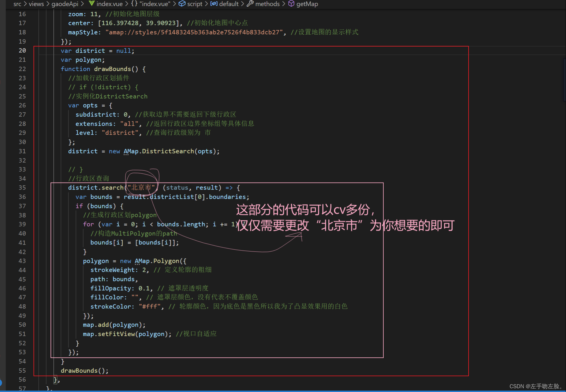
Task: Click 'extensions: "all"' property
Action: [x=107, y=124]
